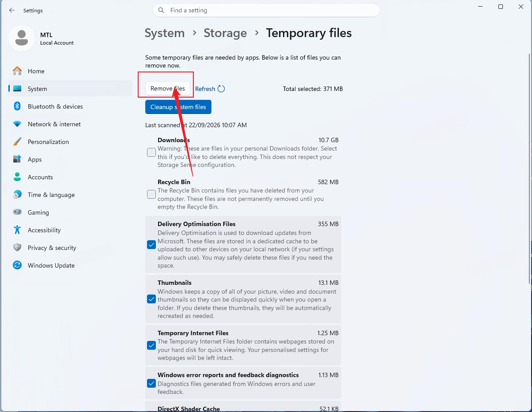Click the System monitor icon in sidebar
The height and width of the screenshot is (412, 532).
[17, 89]
